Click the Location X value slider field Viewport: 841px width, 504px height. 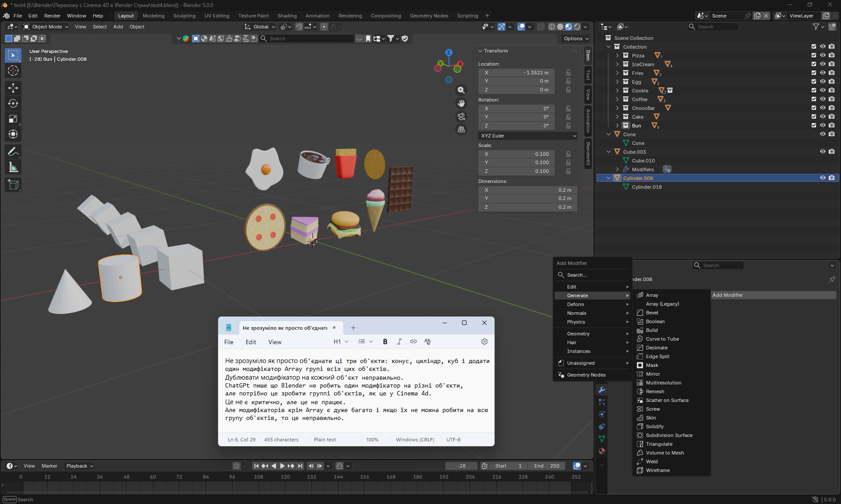(516, 73)
